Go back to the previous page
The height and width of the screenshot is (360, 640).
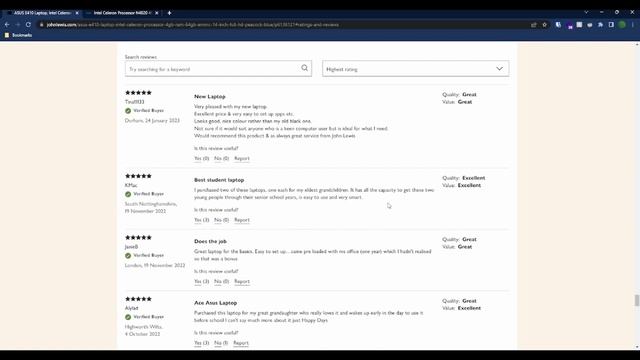coord(7,25)
